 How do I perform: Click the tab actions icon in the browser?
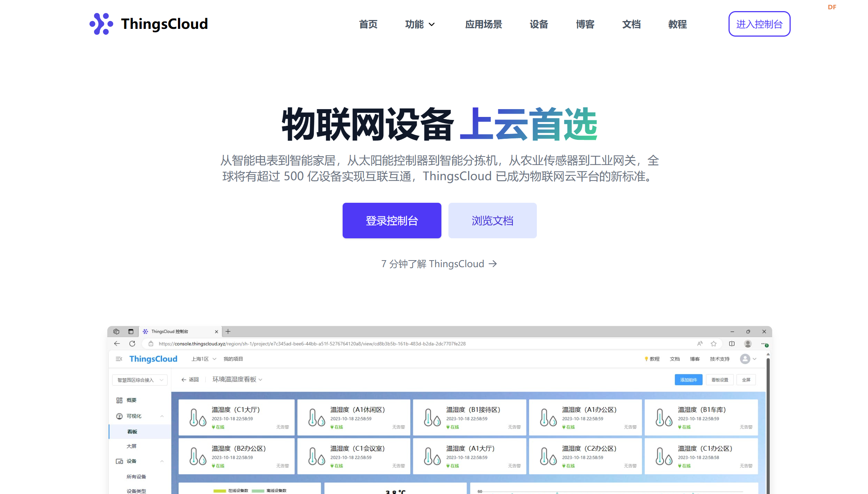click(x=131, y=332)
